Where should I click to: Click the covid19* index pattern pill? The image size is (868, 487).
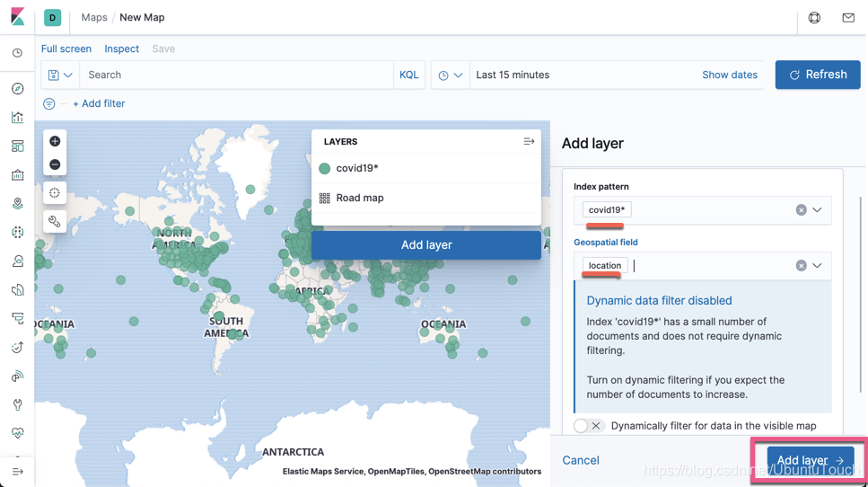(x=607, y=210)
